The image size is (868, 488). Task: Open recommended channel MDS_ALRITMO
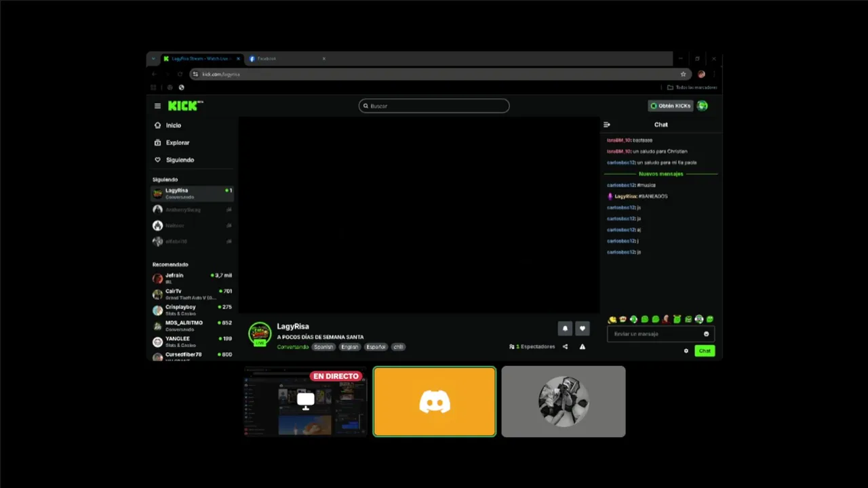pyautogui.click(x=192, y=325)
